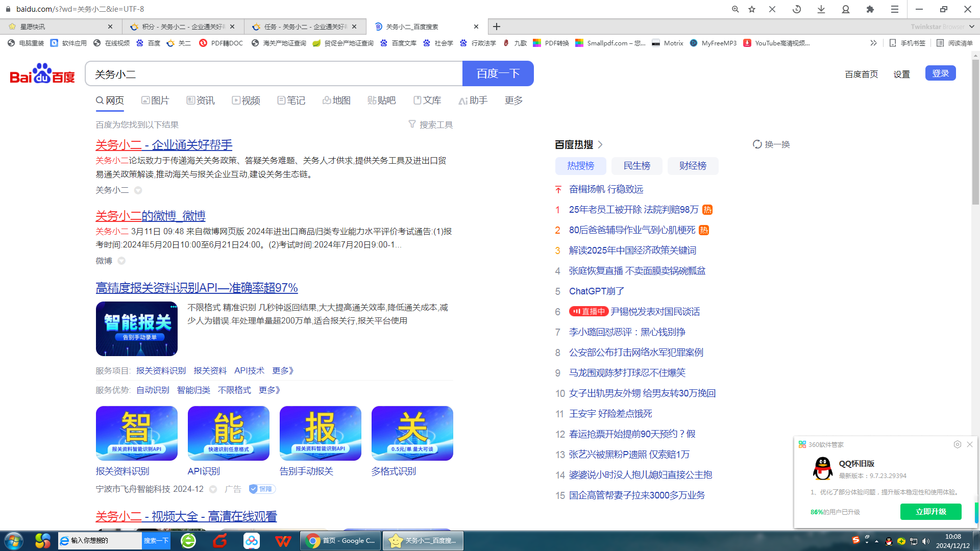The height and width of the screenshot is (551, 980).
Task: Open the extensions puzzle icon
Action: pyautogui.click(x=870, y=9)
